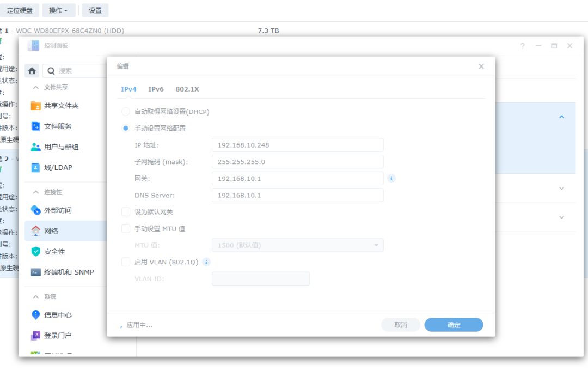
Task: Select 自动取得网络设置(DHCP) radio button
Action: point(126,112)
